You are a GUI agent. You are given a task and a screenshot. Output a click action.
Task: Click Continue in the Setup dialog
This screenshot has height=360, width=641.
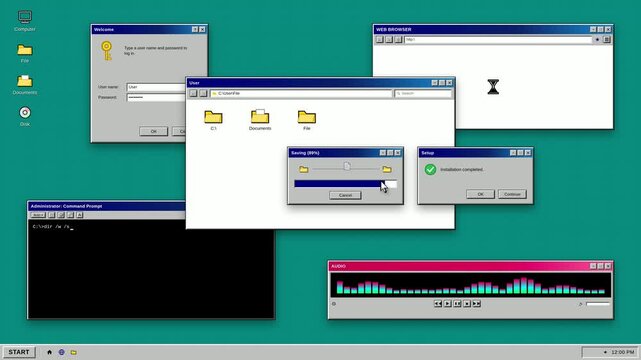tap(512, 194)
